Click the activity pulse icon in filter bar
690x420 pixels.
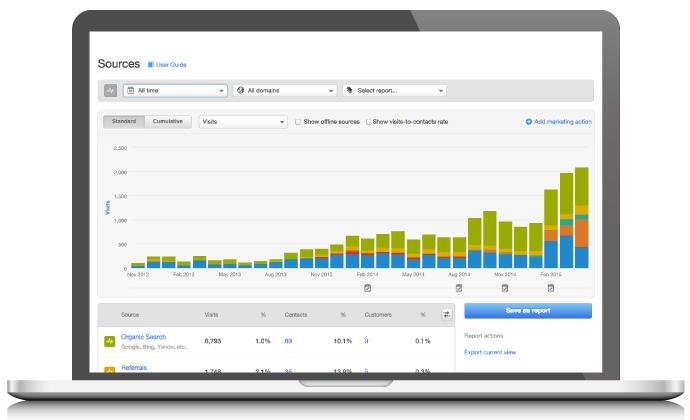coord(110,90)
